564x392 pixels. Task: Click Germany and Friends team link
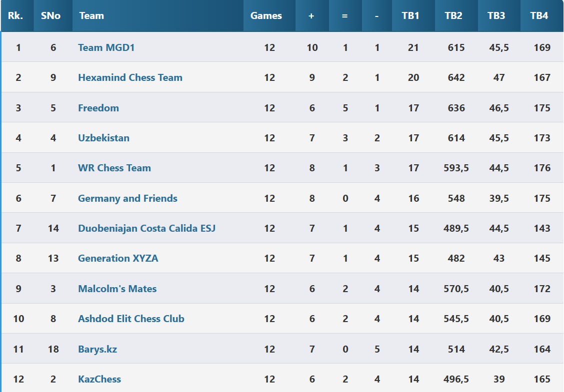coord(127,198)
